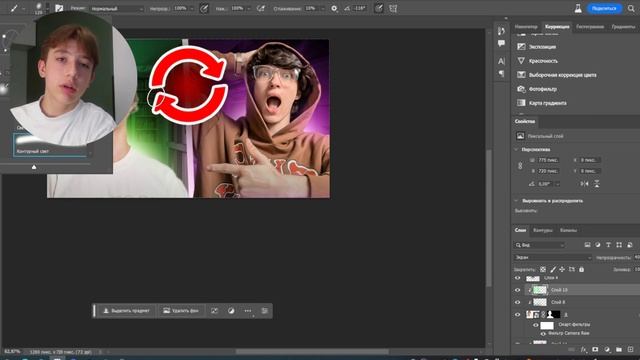
Task: Add layer style fx icon
Action: click(x=583, y=349)
